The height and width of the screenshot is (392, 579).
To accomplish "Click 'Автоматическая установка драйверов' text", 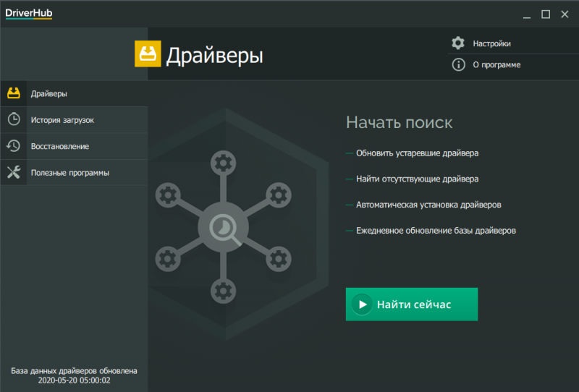I will click(428, 205).
